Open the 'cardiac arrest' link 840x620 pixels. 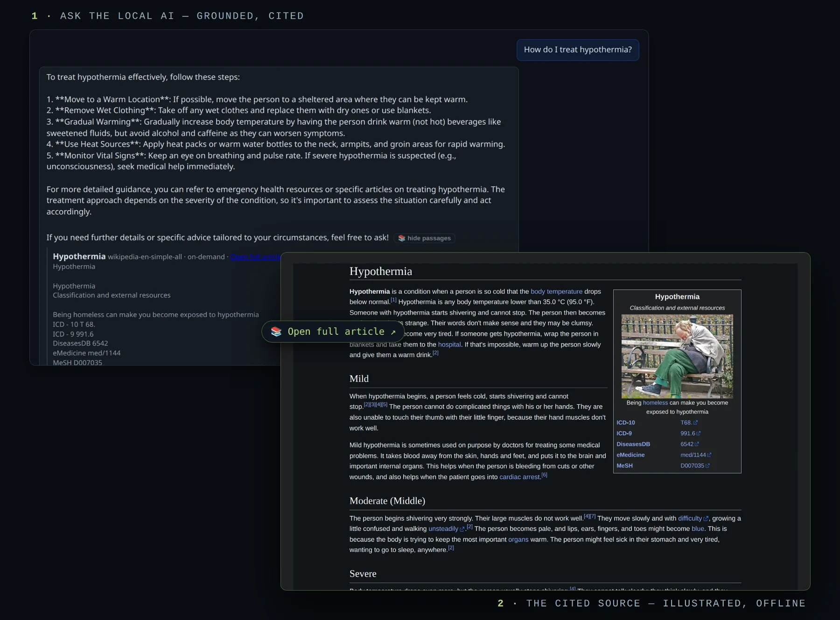tap(519, 477)
